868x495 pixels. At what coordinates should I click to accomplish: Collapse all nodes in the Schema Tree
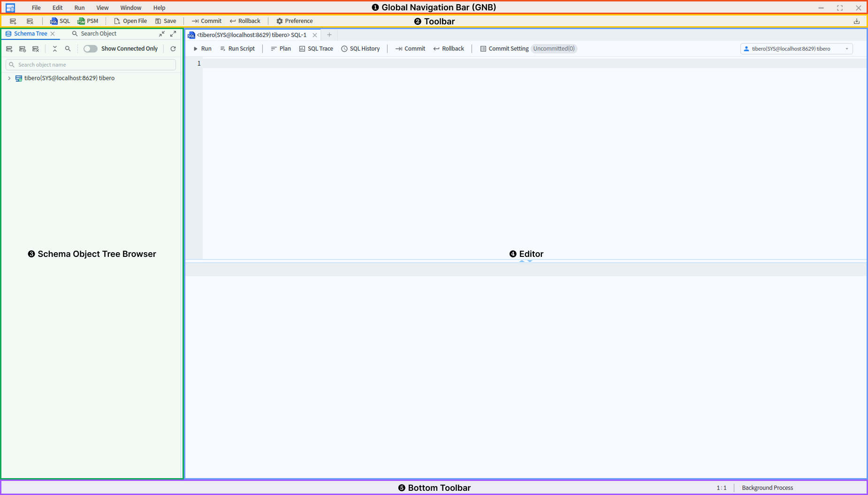(55, 49)
